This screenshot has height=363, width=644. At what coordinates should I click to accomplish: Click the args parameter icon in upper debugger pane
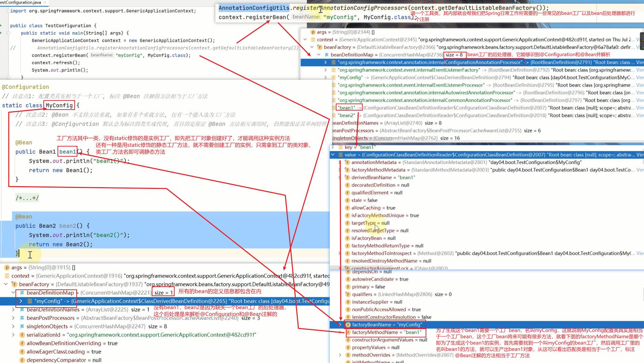tap(313, 32)
